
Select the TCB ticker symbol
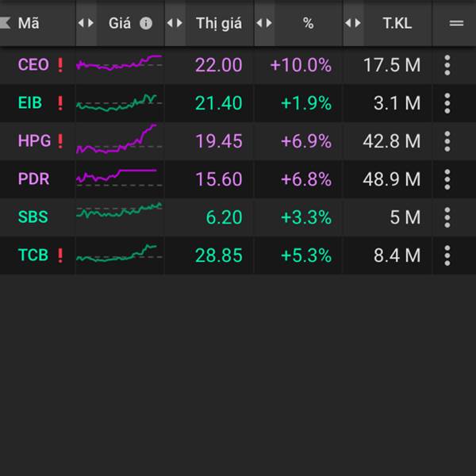click(x=33, y=255)
